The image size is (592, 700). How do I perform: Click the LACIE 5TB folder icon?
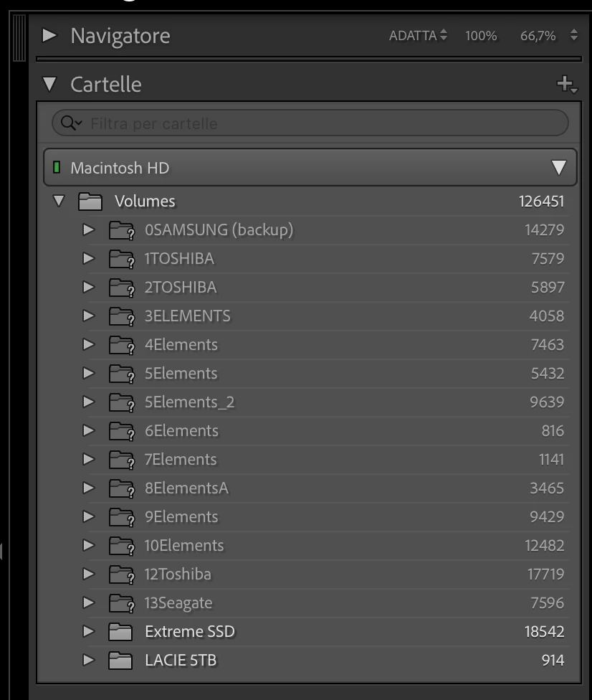(x=120, y=661)
